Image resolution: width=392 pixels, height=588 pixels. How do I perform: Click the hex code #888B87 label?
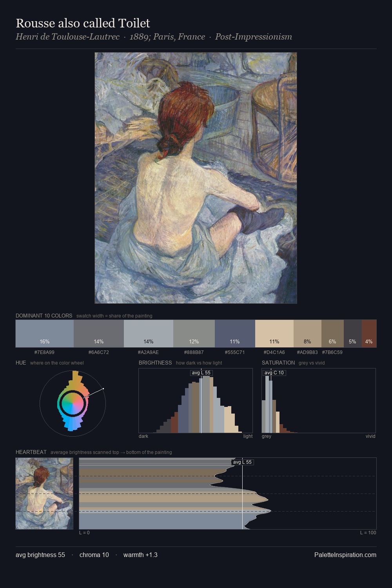click(x=194, y=352)
